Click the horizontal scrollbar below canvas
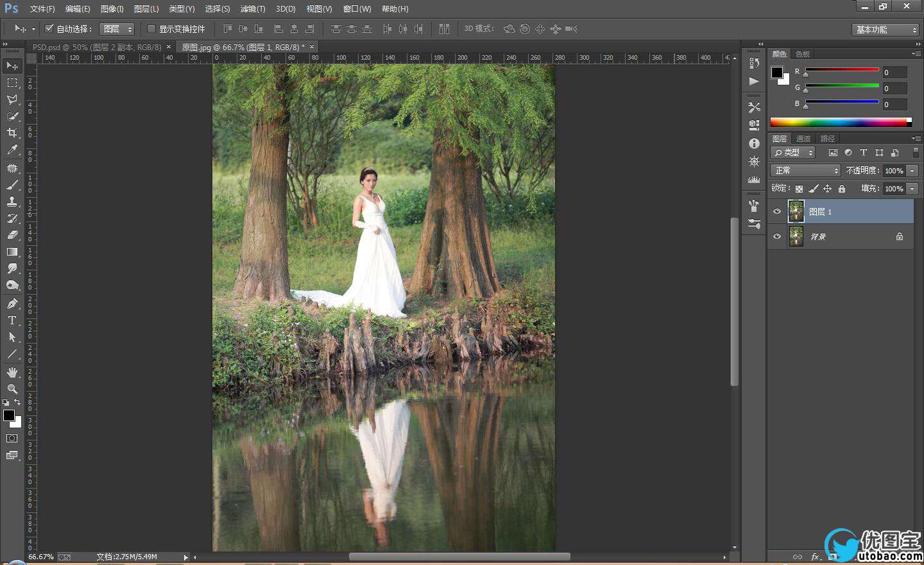 pos(459,557)
